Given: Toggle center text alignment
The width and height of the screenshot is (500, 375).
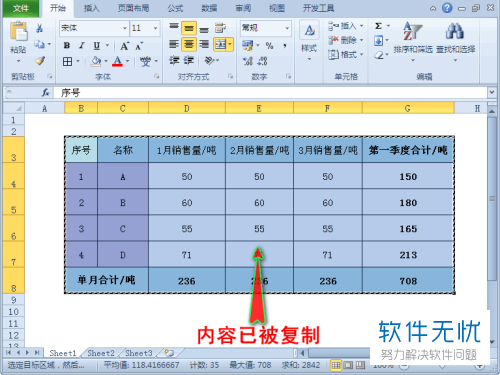Looking at the screenshot, I should (x=189, y=44).
